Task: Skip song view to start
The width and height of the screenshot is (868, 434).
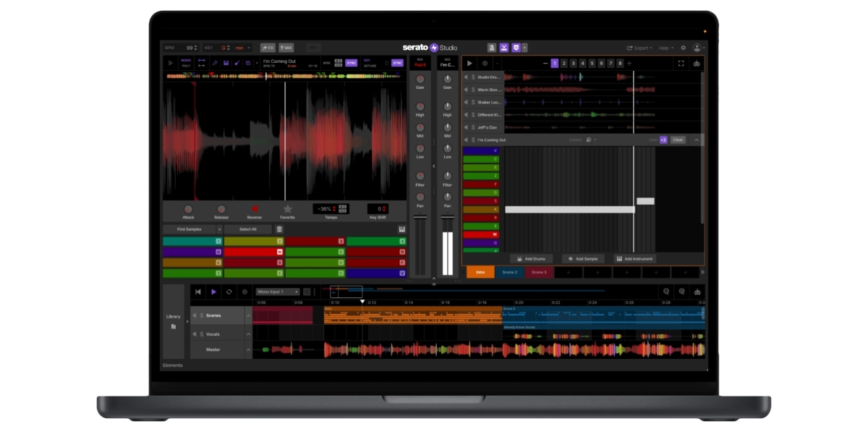Action: pos(197,292)
